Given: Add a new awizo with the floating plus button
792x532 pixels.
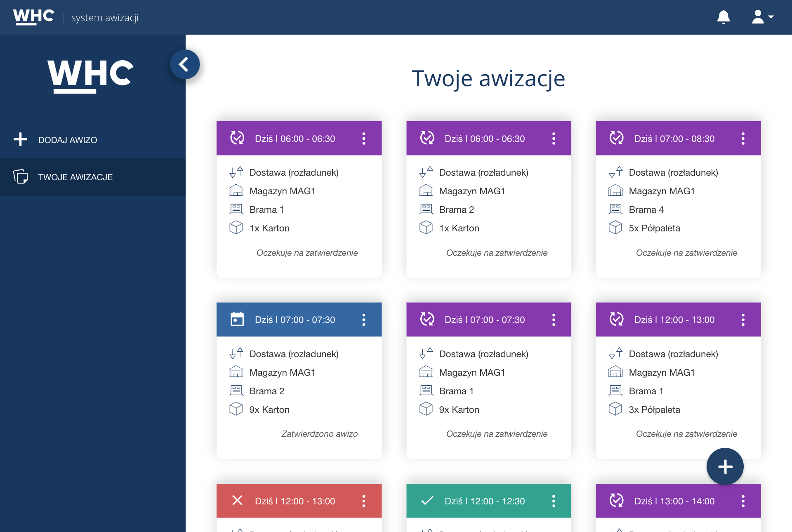Looking at the screenshot, I should [x=725, y=466].
